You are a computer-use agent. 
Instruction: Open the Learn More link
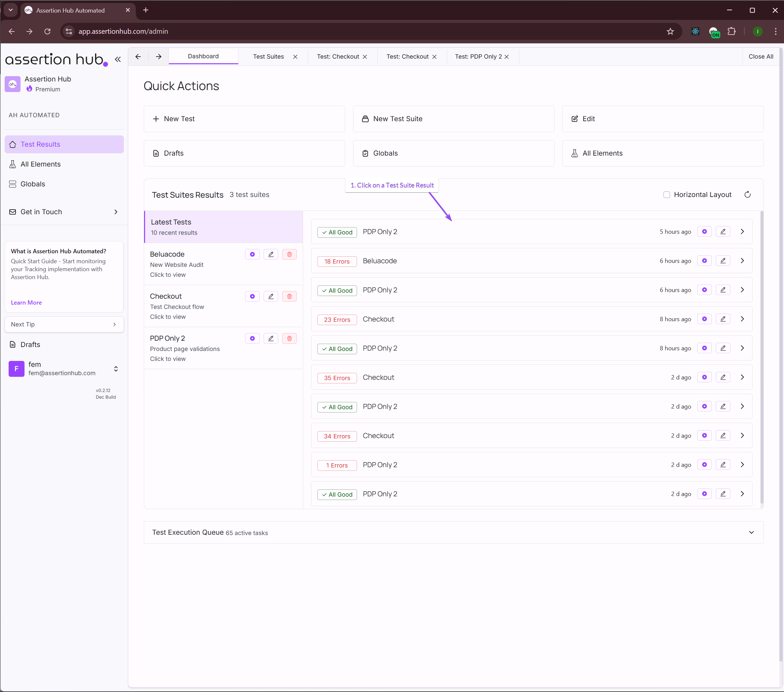26,303
